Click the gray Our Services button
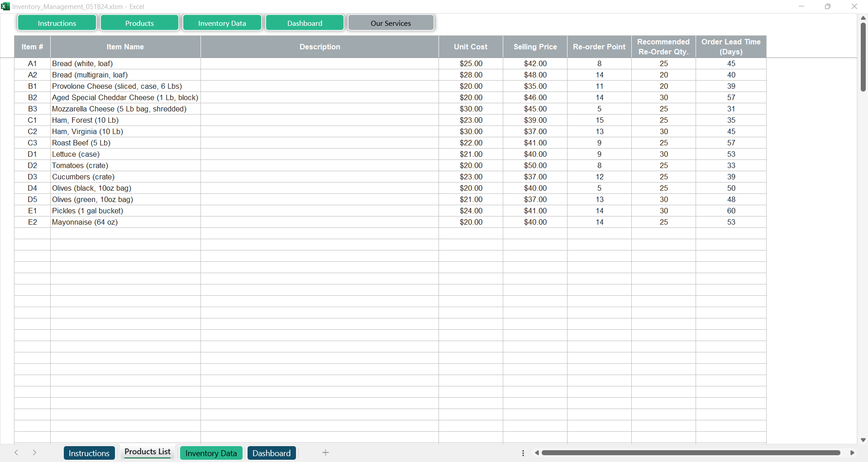This screenshot has width=868, height=462. click(391, 23)
